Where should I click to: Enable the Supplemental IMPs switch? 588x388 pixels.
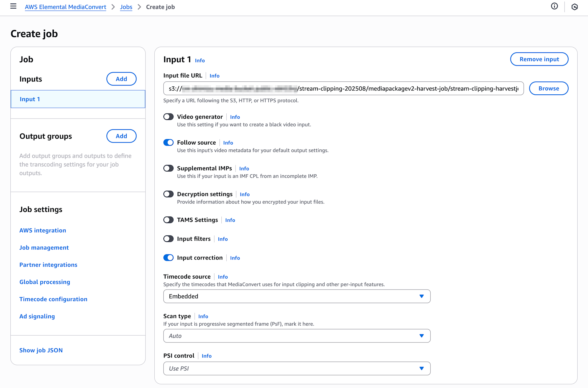[x=168, y=168]
